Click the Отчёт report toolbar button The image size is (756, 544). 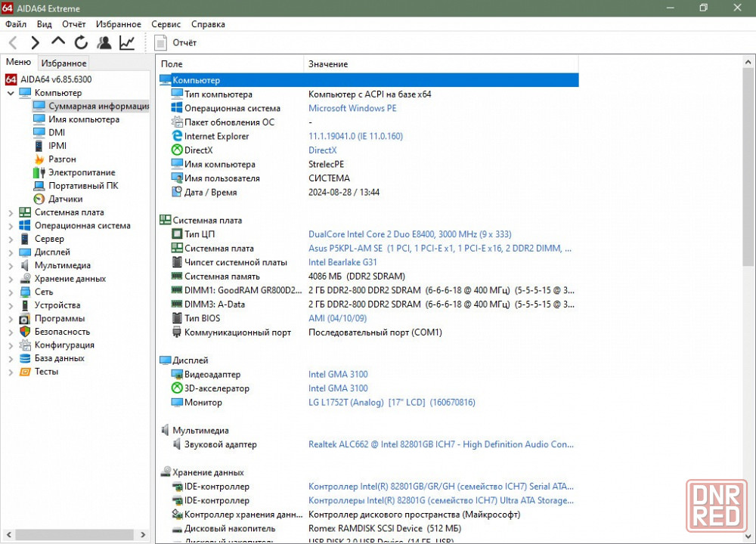[175, 43]
